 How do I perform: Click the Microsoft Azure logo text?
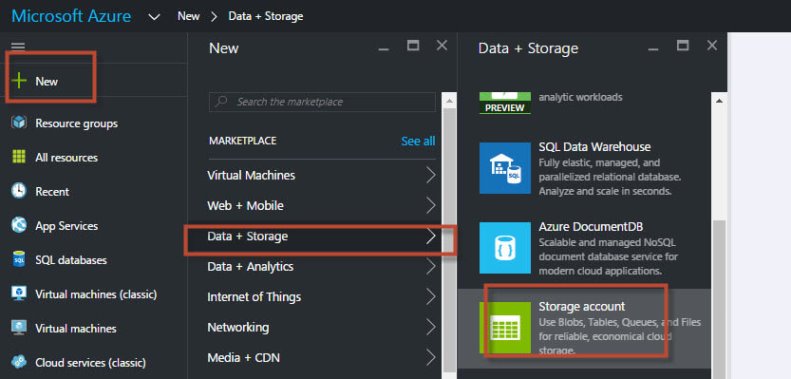tap(71, 16)
